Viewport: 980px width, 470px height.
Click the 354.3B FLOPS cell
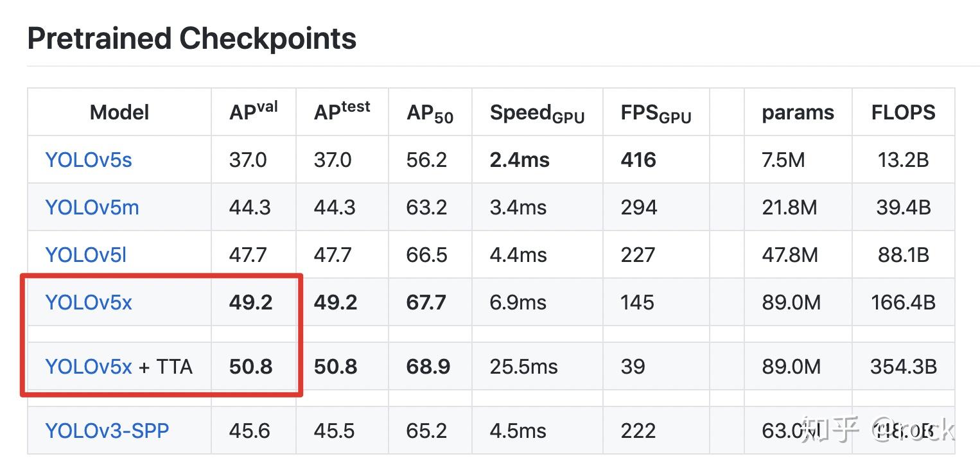click(903, 366)
